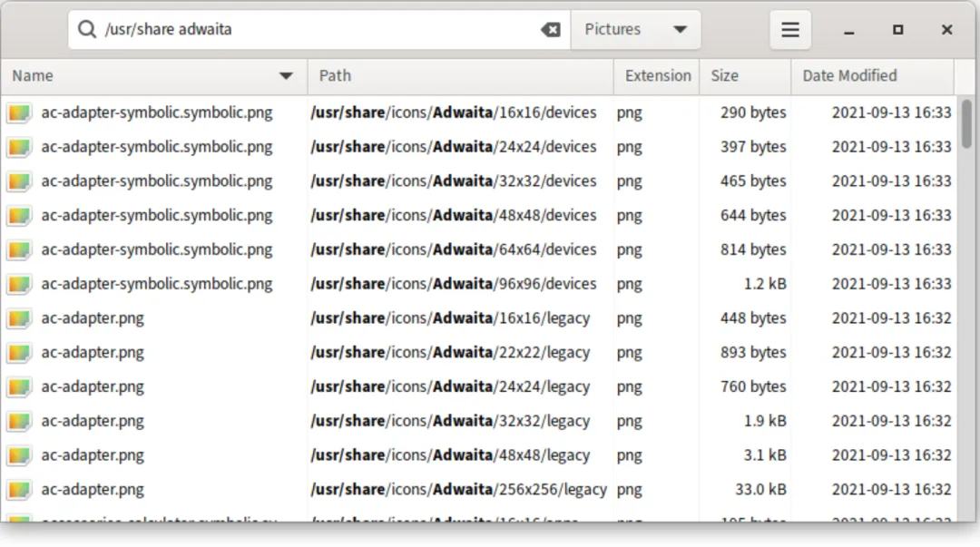Click path /usr/share/icons/Adwaita/256x256/legacy
The image size is (980, 547).
point(459,490)
